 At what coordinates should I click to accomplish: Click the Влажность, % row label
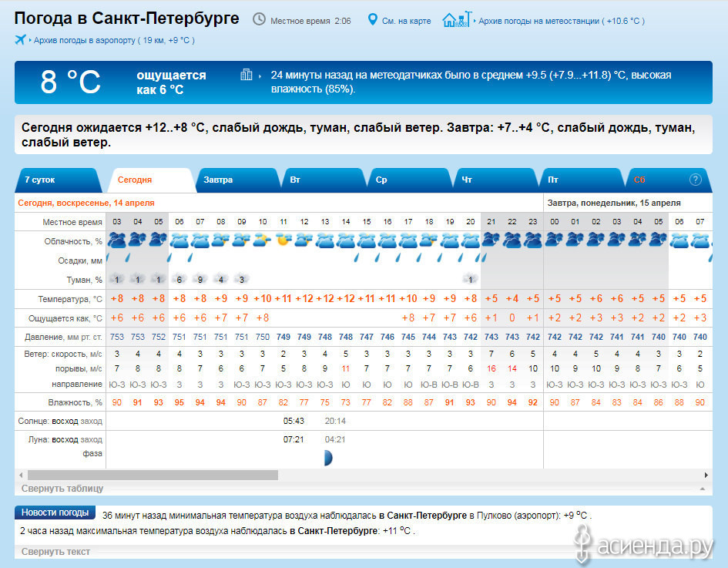75,402
